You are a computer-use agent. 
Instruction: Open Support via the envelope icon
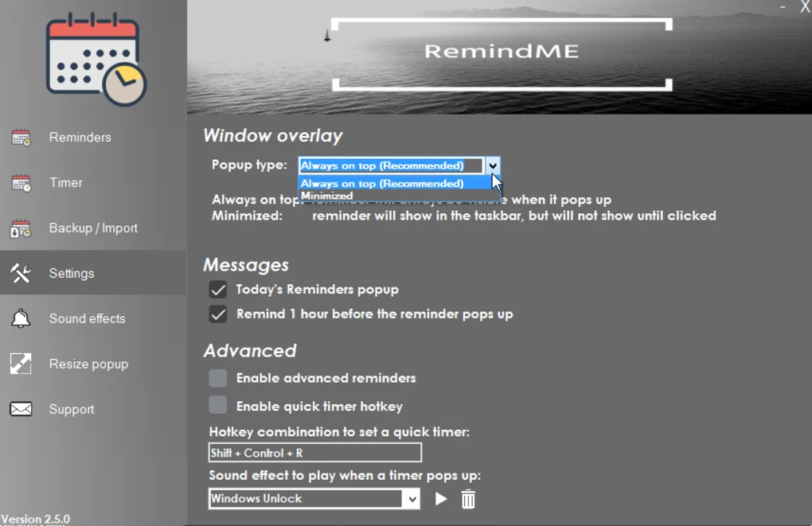(x=19, y=409)
